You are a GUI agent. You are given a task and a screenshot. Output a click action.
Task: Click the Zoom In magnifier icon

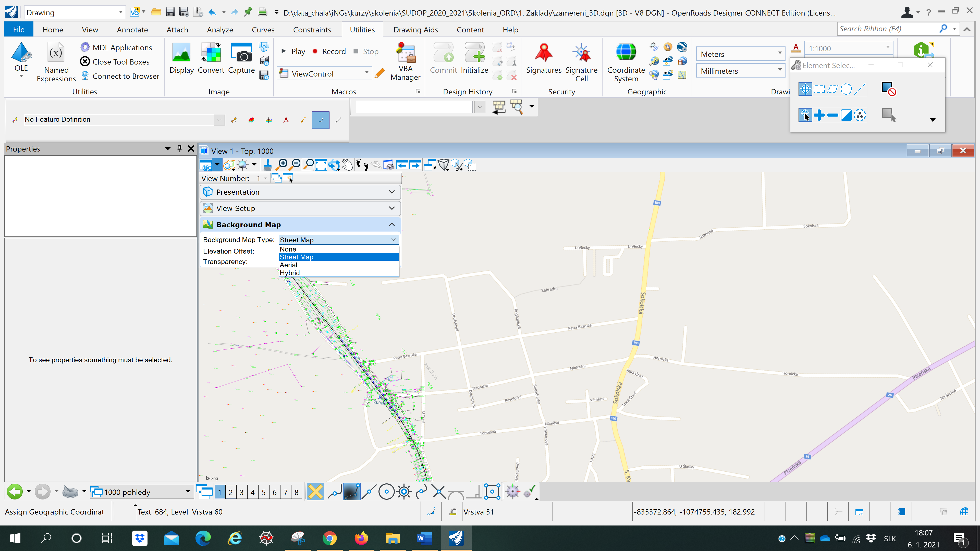pyautogui.click(x=282, y=165)
